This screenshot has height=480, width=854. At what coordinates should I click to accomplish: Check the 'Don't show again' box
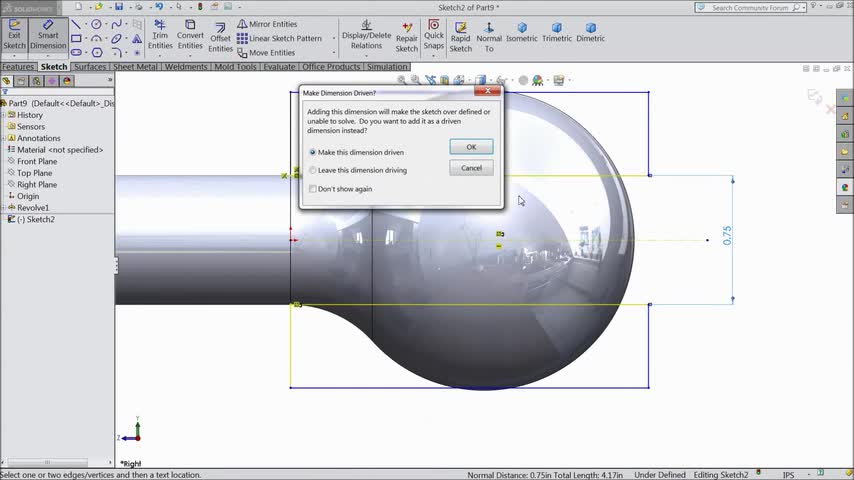[313, 189]
